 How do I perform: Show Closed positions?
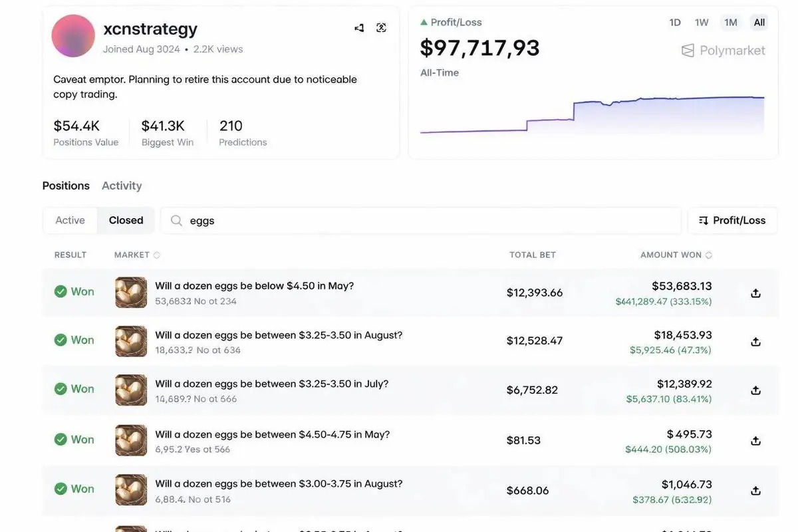[x=126, y=221]
